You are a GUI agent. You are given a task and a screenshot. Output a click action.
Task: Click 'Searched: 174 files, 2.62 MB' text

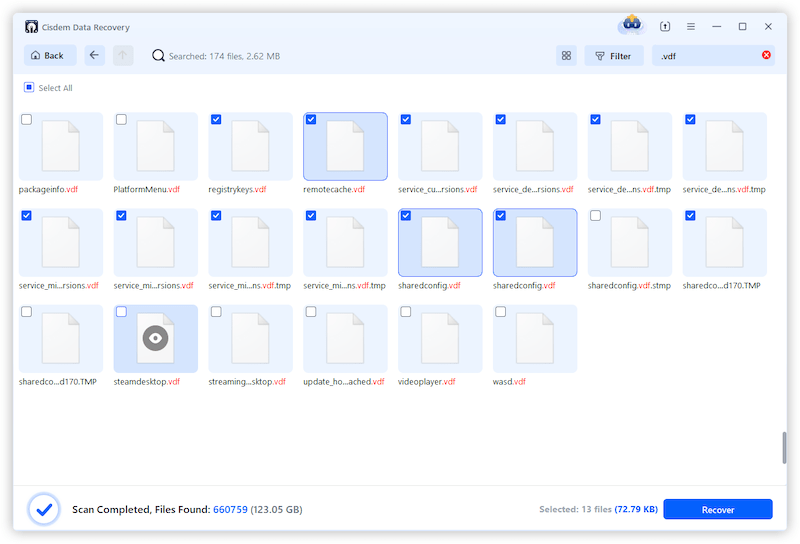(224, 56)
